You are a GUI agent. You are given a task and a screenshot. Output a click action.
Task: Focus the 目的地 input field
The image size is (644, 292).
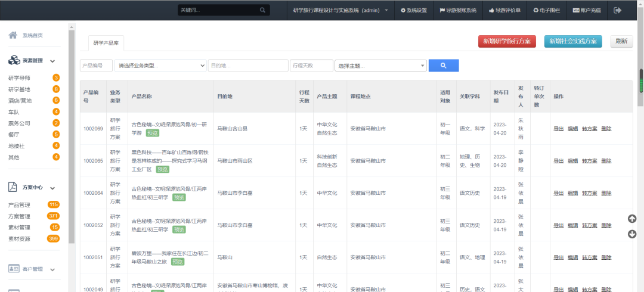pos(248,66)
